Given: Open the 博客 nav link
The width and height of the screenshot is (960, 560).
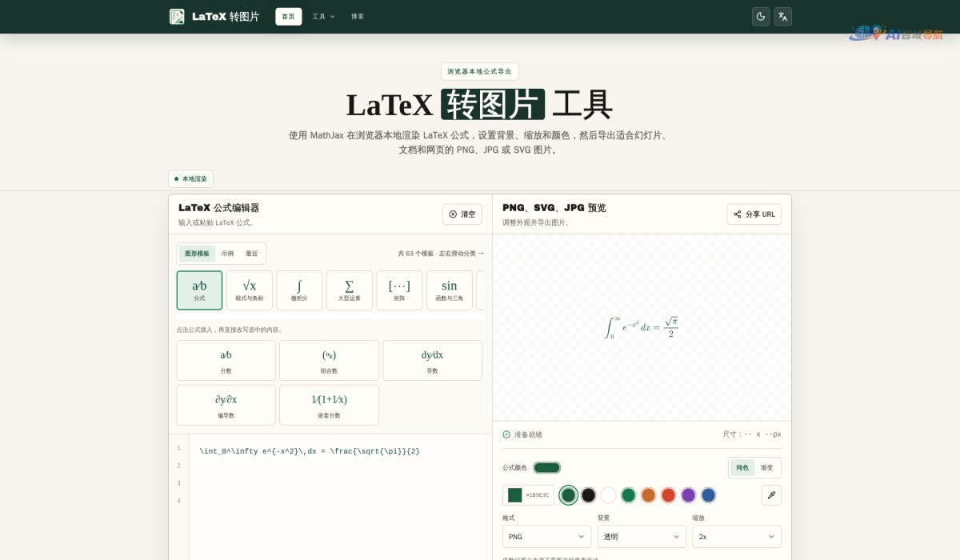Looking at the screenshot, I should (358, 16).
